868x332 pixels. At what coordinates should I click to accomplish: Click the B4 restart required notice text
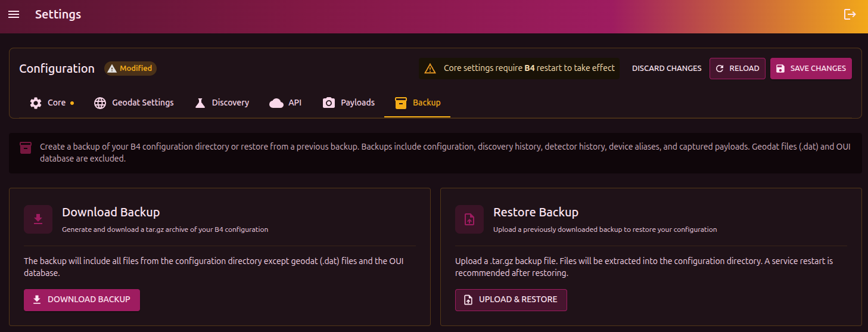(529, 69)
